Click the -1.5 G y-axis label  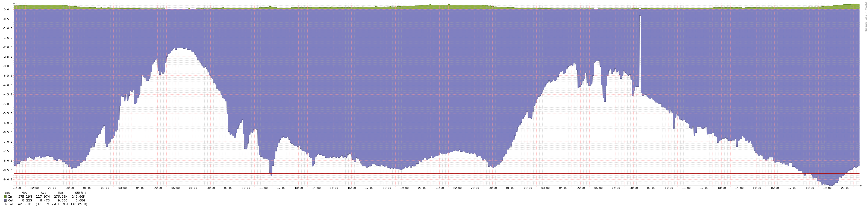pyautogui.click(x=7, y=38)
